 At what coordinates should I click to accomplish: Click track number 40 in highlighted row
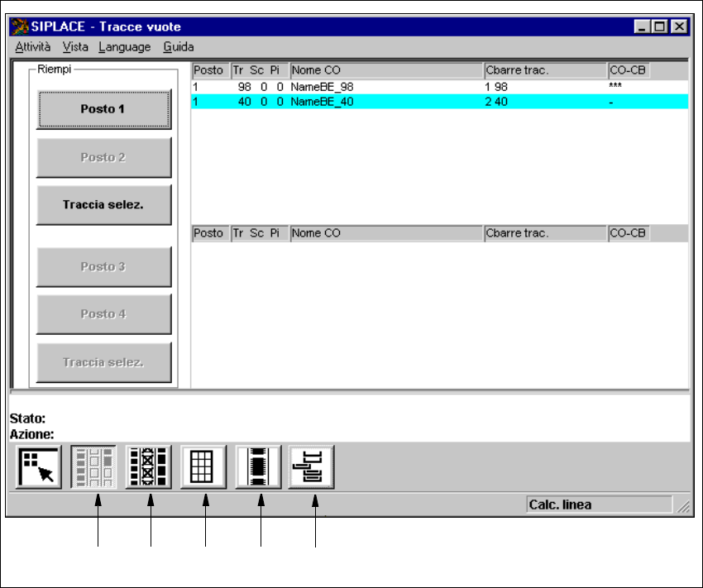pos(244,102)
